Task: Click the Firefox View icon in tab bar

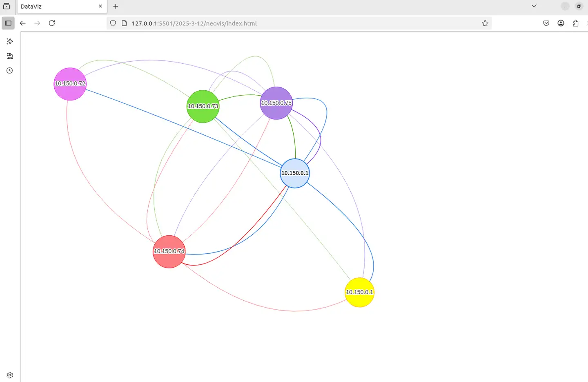Action: [7, 6]
